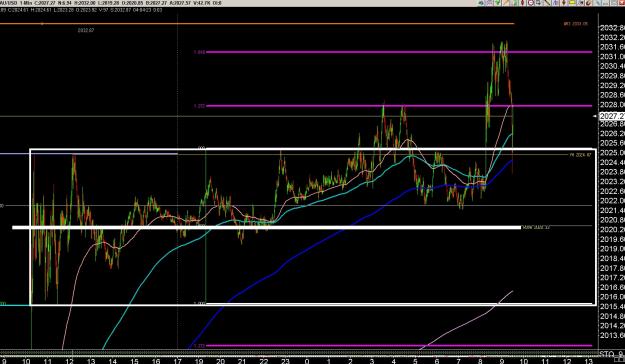Click the hour 23 label on time axis
625x364 pixels.
[x=285, y=361]
